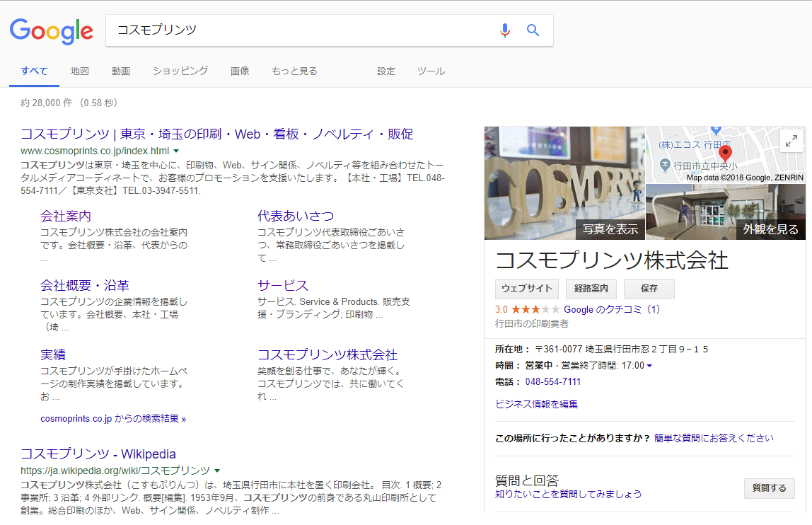812x525 pixels.
Task: Click the blue magnifier search icon
Action: (533, 30)
